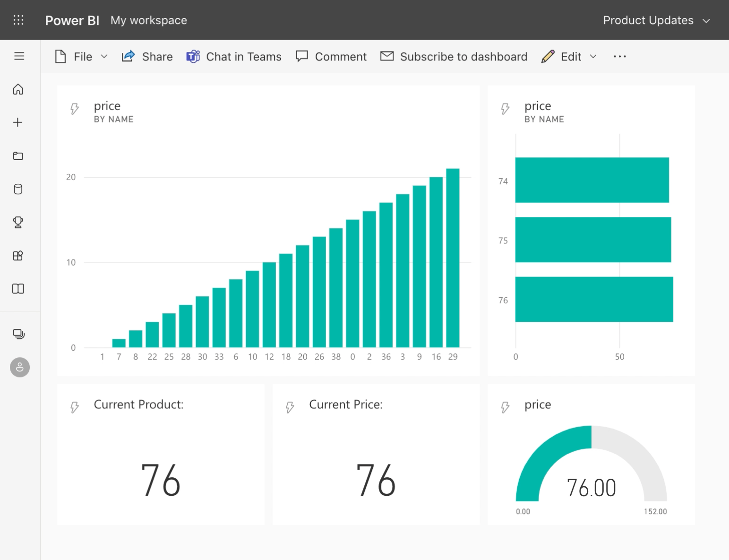
Task: Go to Home in the sidebar
Action: point(18,89)
